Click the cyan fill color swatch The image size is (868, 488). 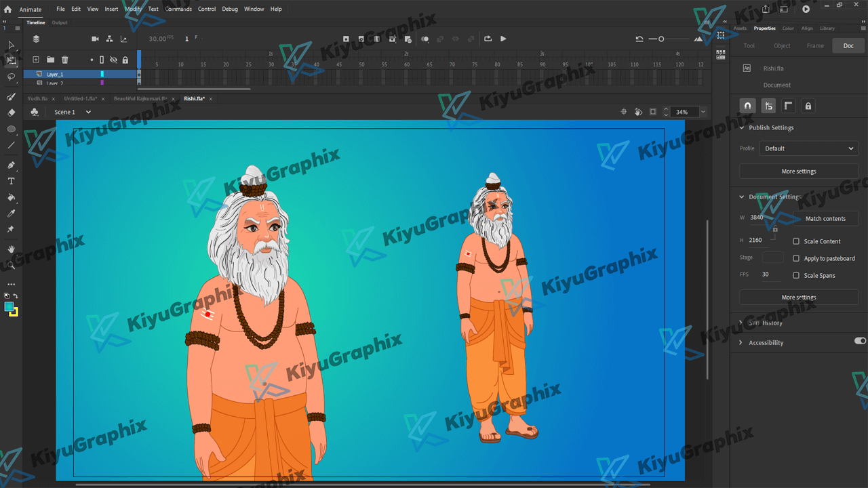pyautogui.click(x=9, y=307)
